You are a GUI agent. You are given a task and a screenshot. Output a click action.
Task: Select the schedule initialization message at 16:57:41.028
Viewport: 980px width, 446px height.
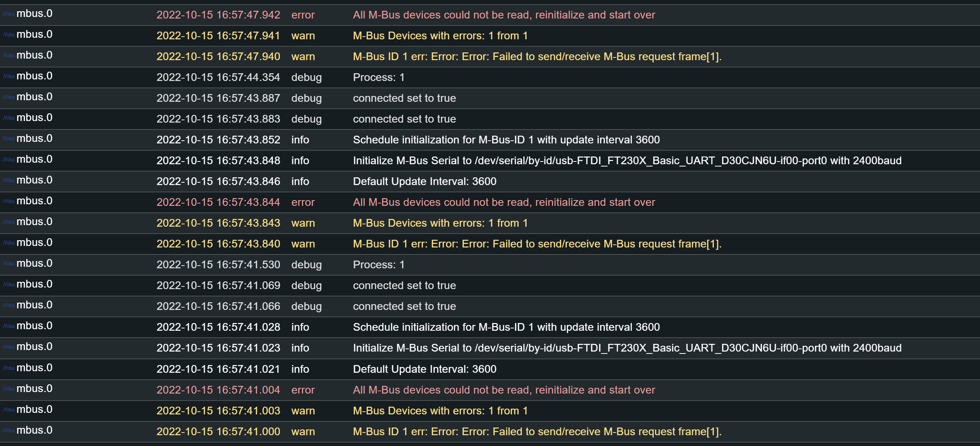[x=506, y=327]
